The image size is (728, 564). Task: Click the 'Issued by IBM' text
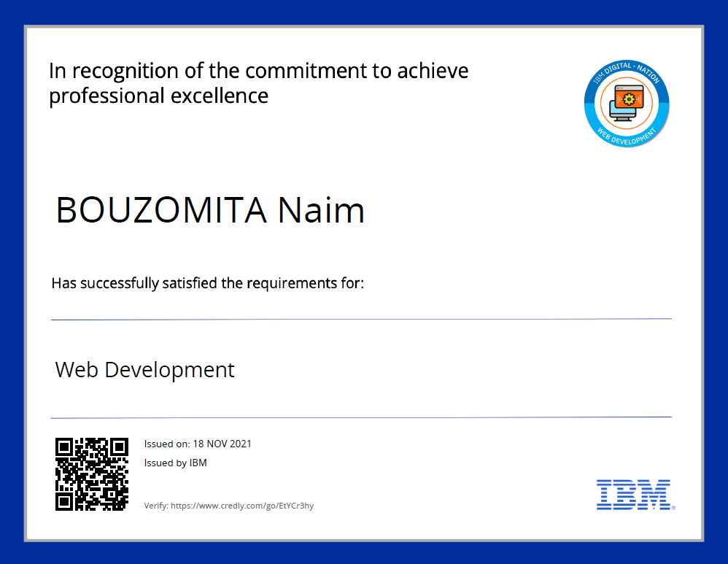pos(176,463)
